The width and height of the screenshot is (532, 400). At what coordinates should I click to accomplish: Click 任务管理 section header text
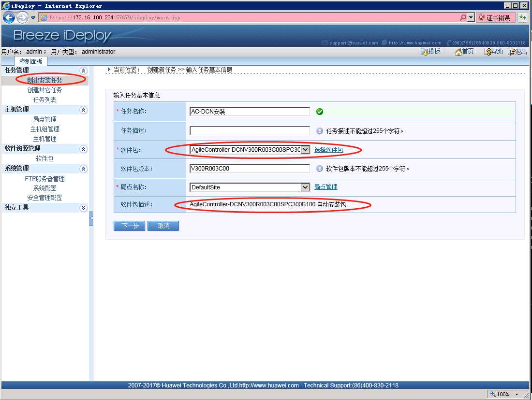[x=16, y=70]
